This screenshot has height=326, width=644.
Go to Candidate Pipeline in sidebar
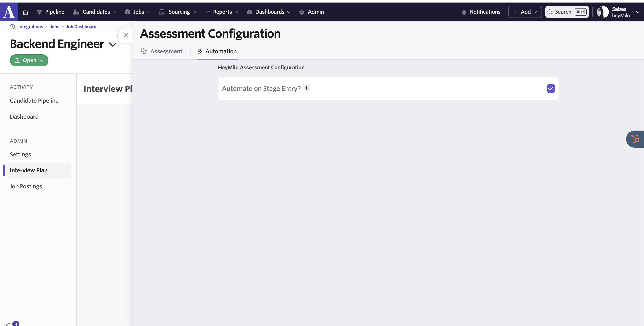point(34,100)
